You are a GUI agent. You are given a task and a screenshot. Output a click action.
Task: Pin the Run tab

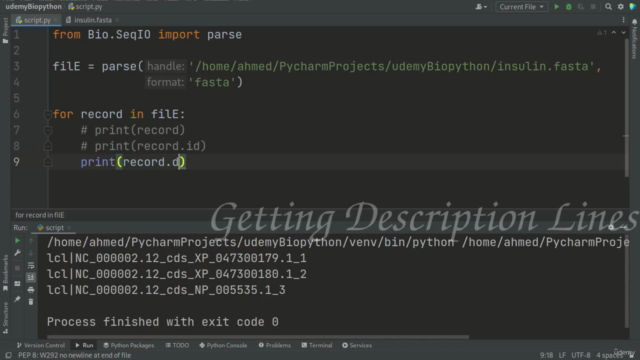pos(17,299)
